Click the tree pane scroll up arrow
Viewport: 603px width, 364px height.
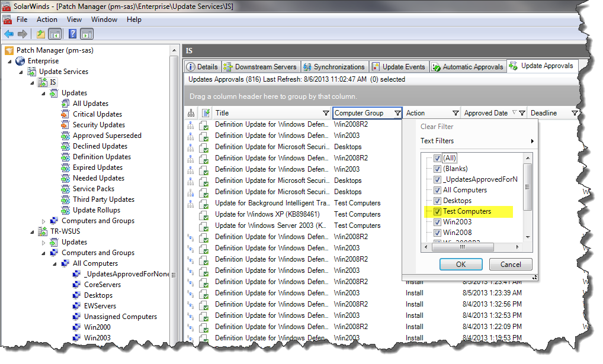click(174, 50)
